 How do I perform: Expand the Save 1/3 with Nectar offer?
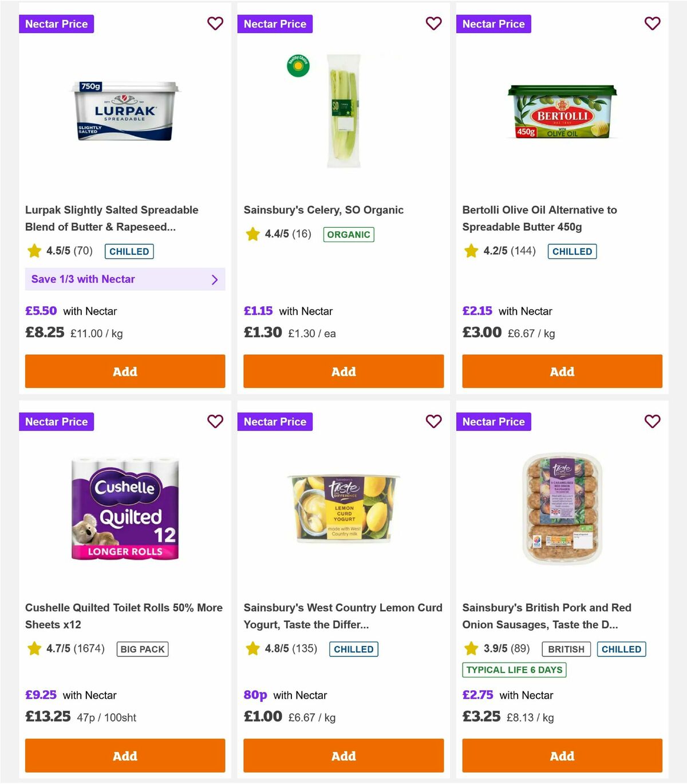point(125,279)
